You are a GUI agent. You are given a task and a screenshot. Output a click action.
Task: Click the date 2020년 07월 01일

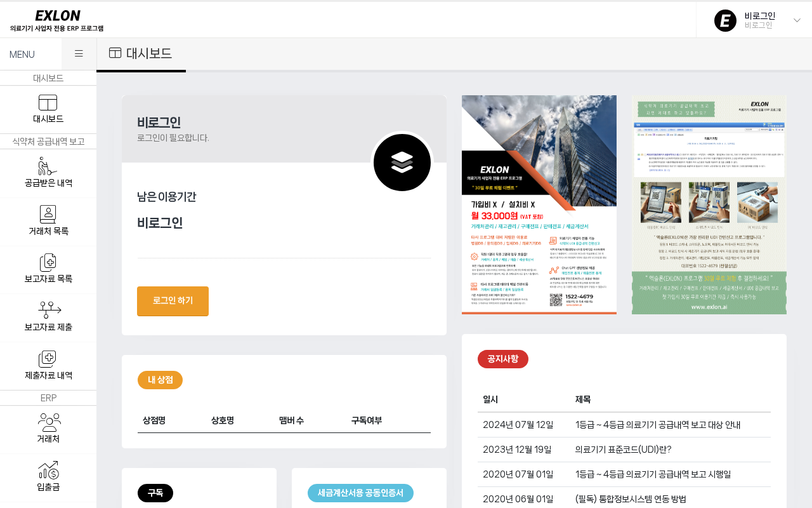coord(518,474)
